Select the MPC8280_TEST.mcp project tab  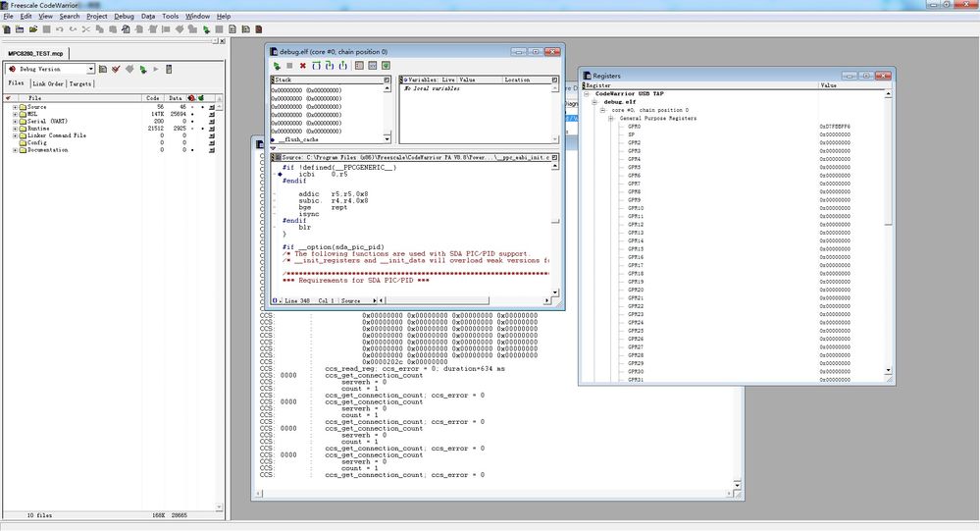pyautogui.click(x=35, y=54)
